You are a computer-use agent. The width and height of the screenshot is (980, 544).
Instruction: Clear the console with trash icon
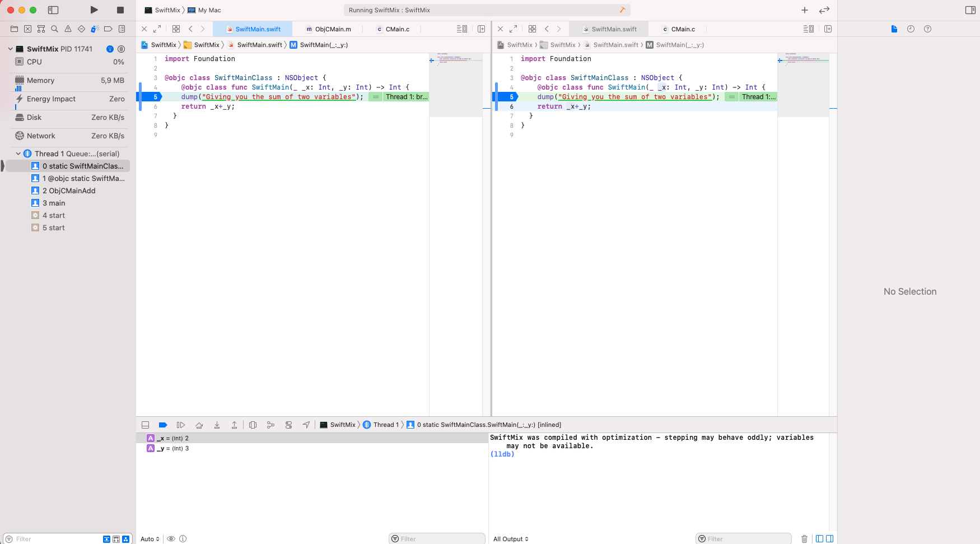coord(805,539)
